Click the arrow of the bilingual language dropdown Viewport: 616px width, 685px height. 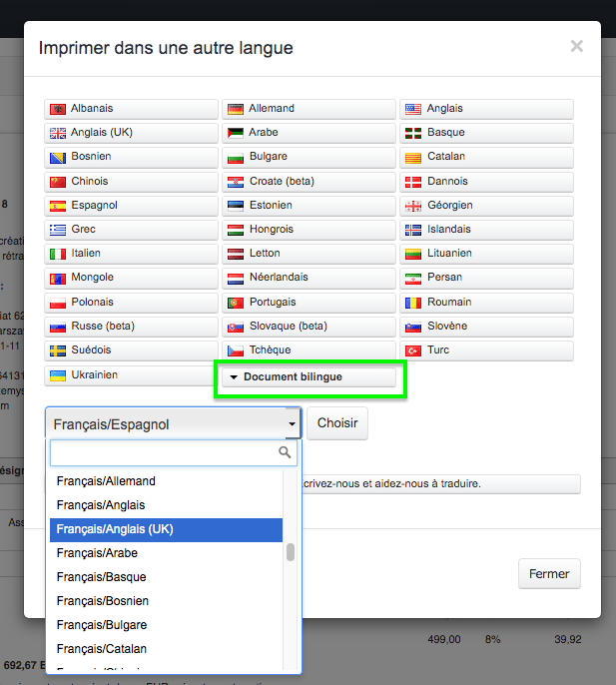pos(292,423)
